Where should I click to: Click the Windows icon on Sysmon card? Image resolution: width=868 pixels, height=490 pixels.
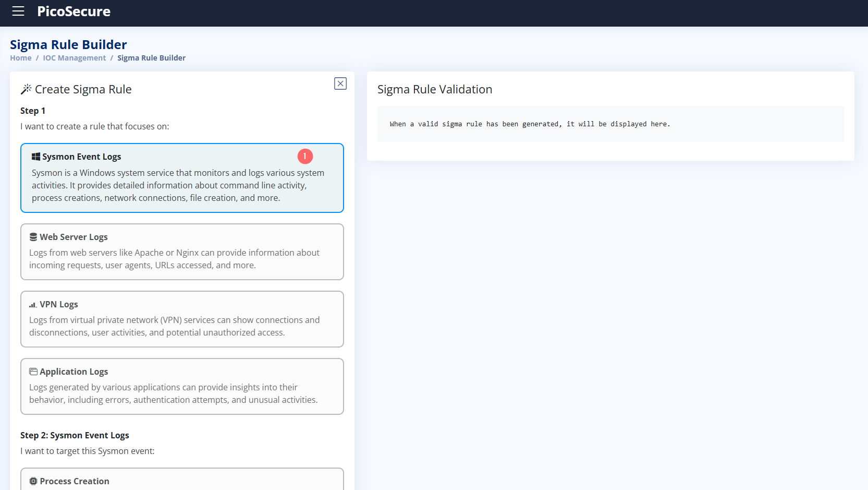(36, 157)
